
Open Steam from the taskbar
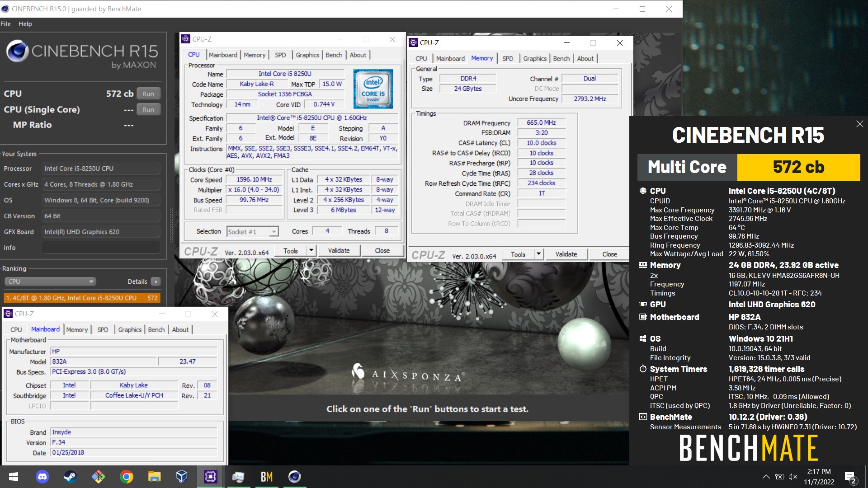click(x=70, y=477)
